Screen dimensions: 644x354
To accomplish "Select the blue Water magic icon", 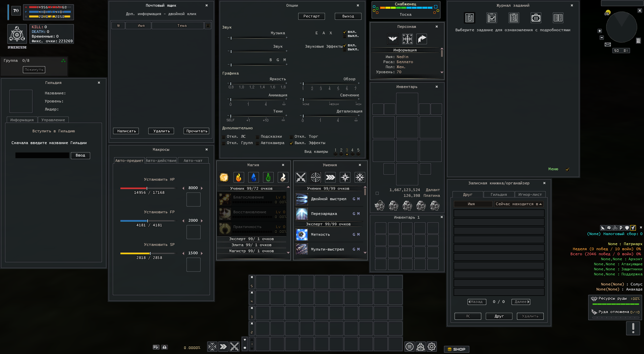I will 253,177.
